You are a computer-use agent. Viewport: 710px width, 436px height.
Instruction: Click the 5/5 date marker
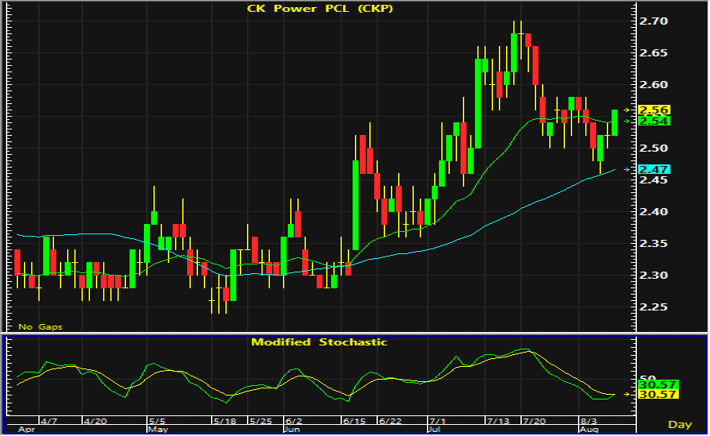(158, 421)
